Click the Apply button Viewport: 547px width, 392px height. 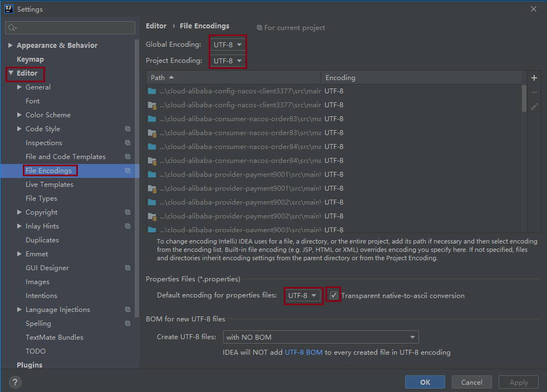tap(519, 382)
